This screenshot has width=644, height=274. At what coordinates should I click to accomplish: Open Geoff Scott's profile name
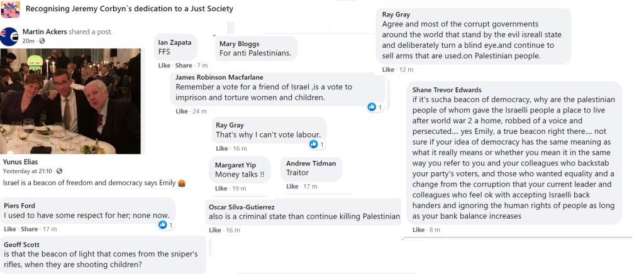click(21, 244)
